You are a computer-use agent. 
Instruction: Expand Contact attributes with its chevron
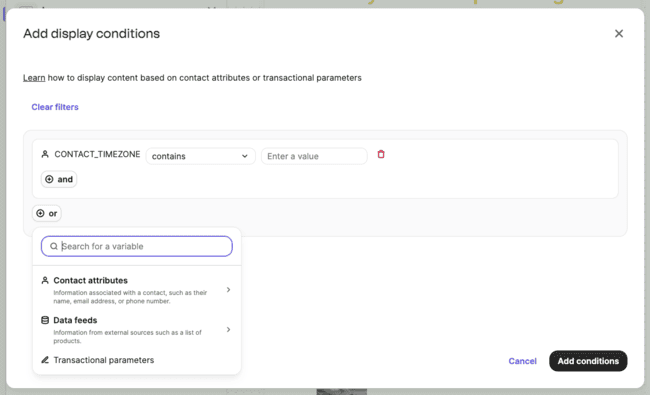click(x=228, y=290)
